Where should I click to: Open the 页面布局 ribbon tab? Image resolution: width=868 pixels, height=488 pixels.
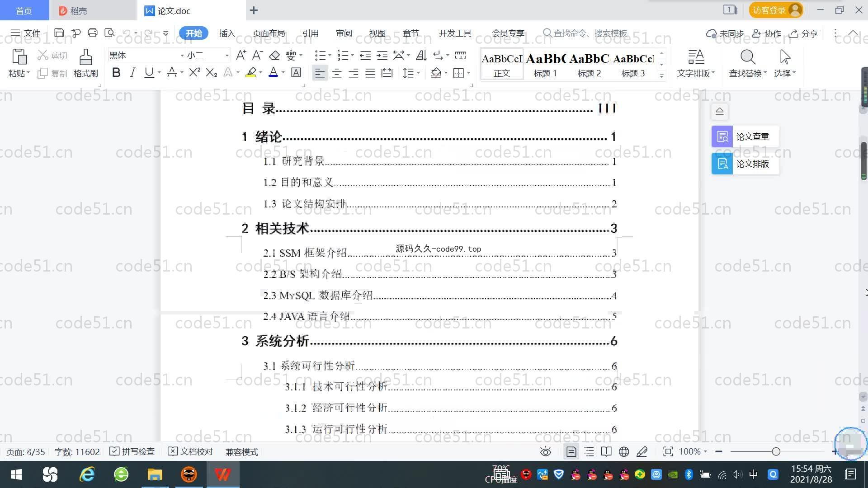pyautogui.click(x=269, y=33)
